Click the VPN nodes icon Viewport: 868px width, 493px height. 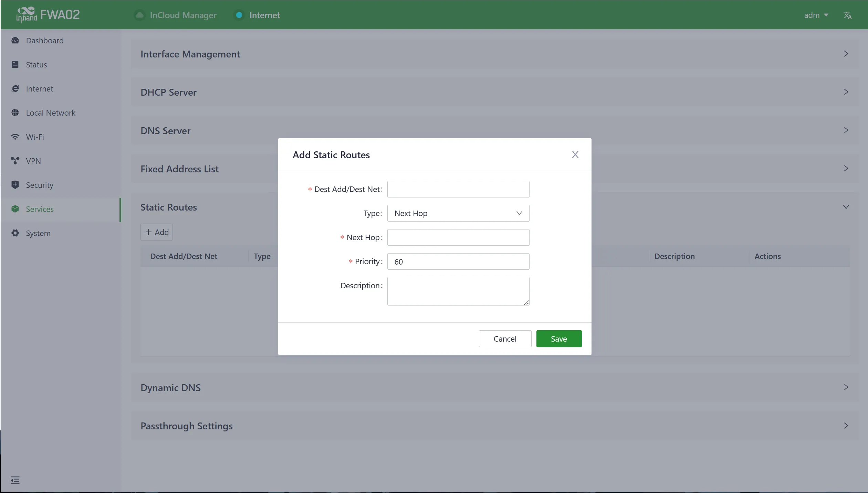[x=15, y=161]
